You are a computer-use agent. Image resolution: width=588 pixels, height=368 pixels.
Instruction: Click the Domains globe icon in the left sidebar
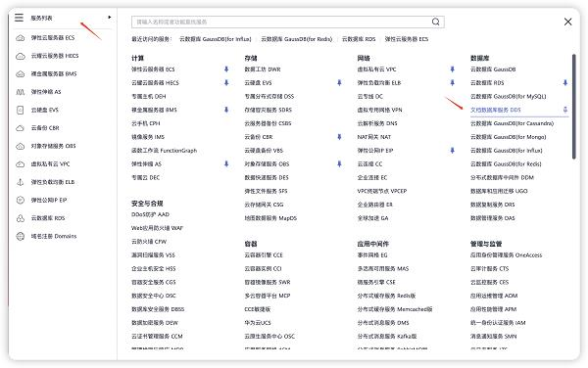(x=21, y=236)
